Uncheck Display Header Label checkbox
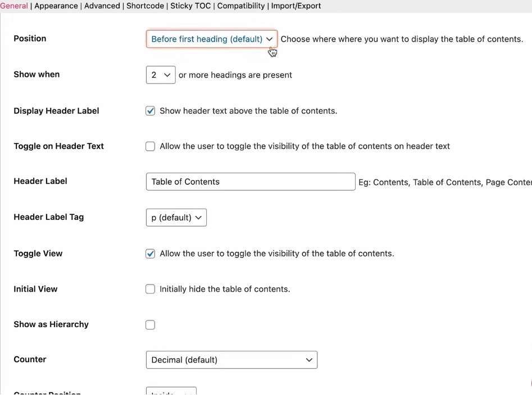Viewport: 532px width, 395px height. point(150,111)
